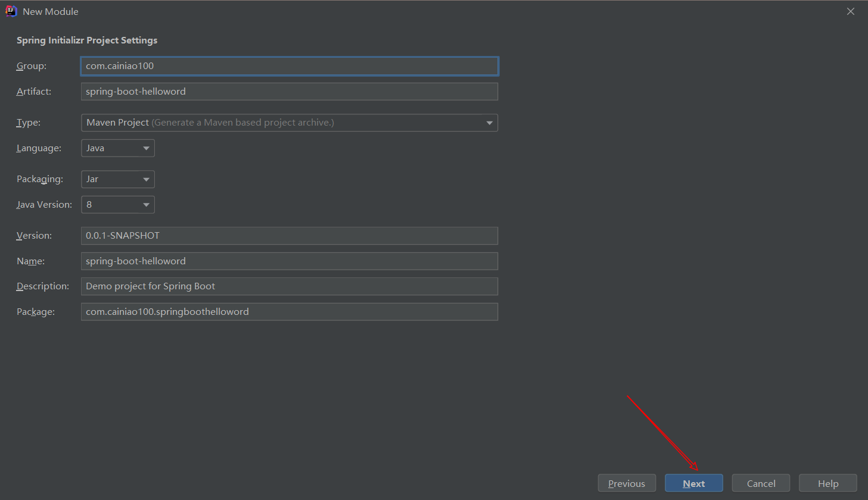Image resolution: width=868 pixels, height=500 pixels.
Task: Edit the Package field com.cainiao100.springboothelloword
Action: point(290,312)
